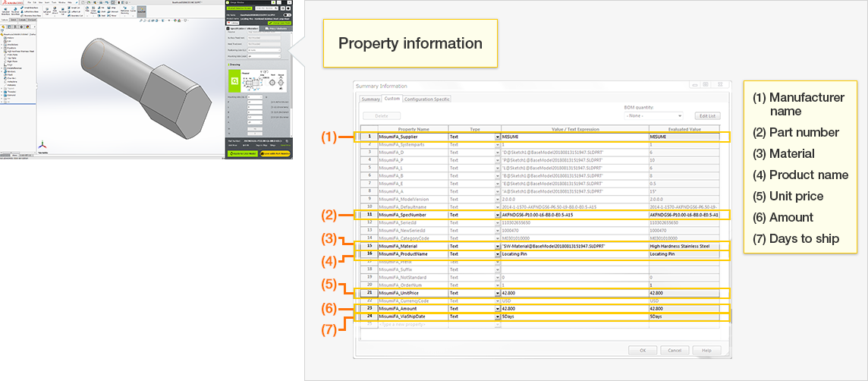Screen dimensions: 868x381
Task: Click the MISUMI value cell in Value column
Action: 574,136
